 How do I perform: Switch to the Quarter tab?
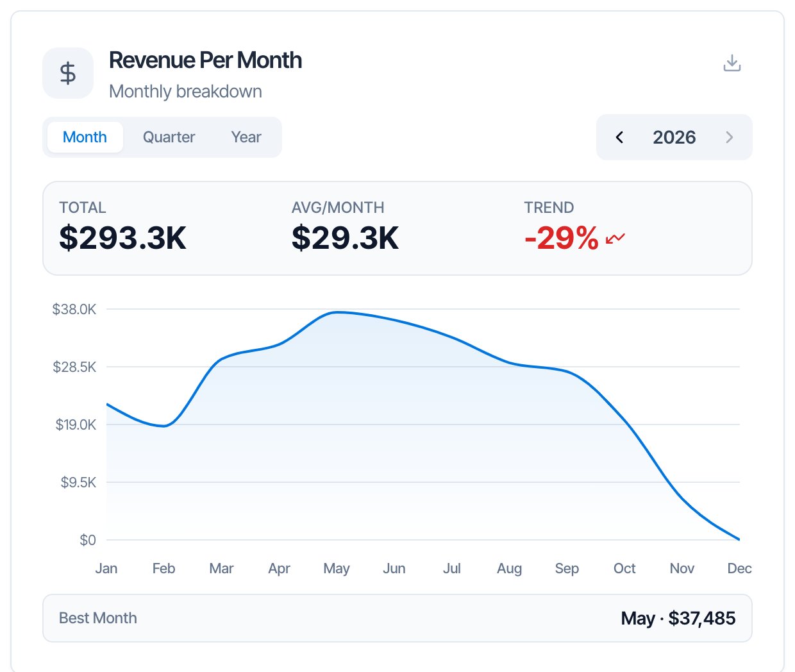coord(169,137)
